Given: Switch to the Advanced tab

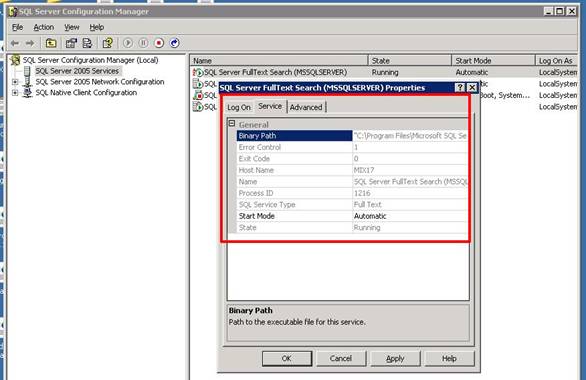Looking at the screenshot, I should coord(306,108).
